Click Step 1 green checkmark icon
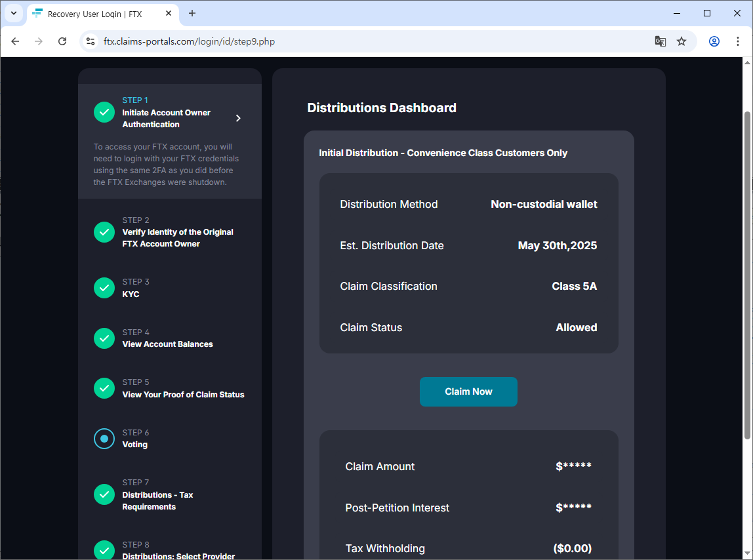This screenshot has width=753, height=560. coord(104,112)
